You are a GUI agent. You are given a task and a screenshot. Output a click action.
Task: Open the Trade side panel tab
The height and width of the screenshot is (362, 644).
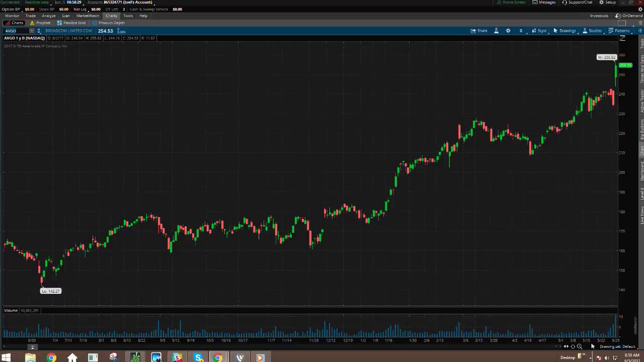click(641, 44)
